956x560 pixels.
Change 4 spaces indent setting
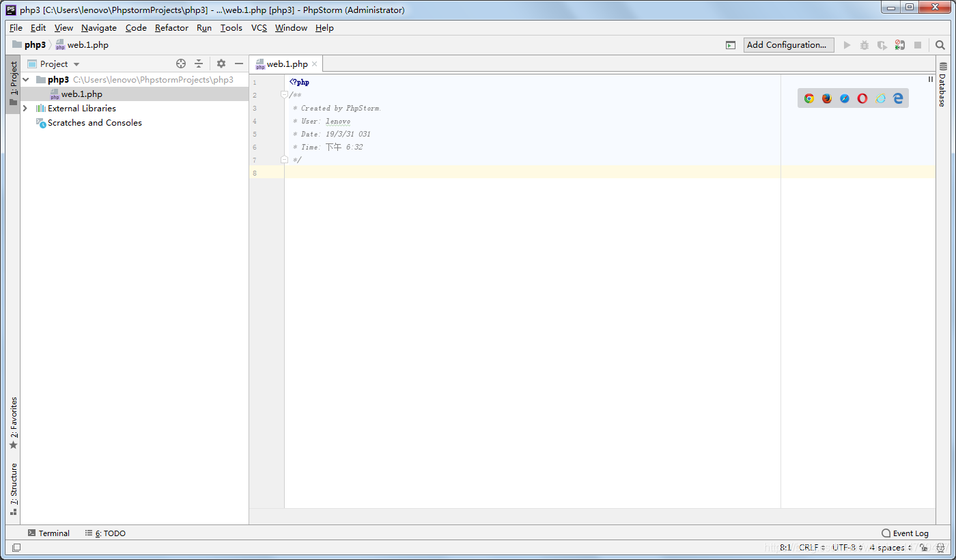(890, 548)
